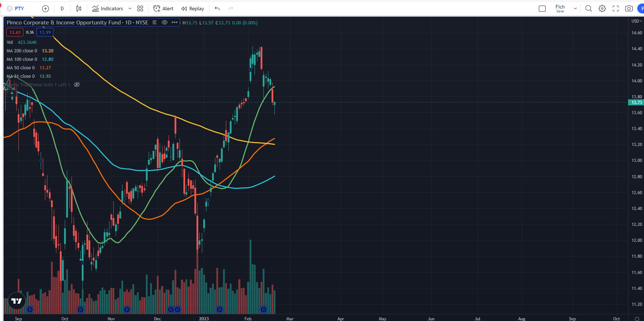Open the More menu on symbol legend
This screenshot has height=321, width=644.
coord(175,22)
